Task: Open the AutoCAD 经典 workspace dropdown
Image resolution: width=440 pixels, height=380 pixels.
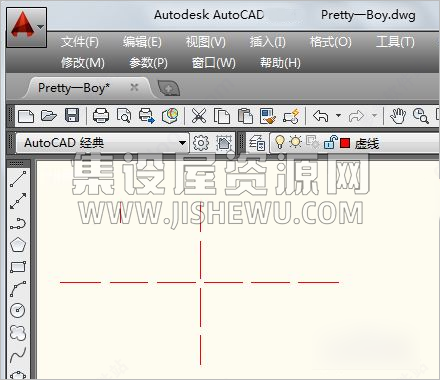Action: click(102, 143)
